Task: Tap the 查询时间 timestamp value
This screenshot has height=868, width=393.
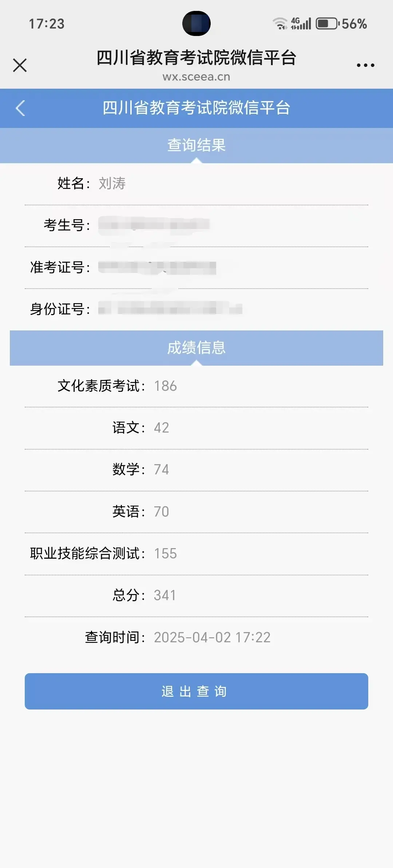Action: 212,638
